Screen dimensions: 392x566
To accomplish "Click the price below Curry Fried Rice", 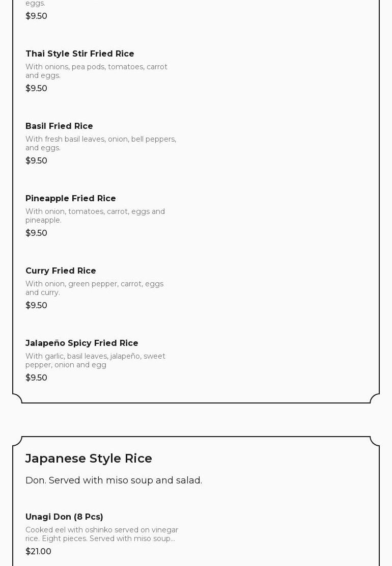I will (x=36, y=305).
